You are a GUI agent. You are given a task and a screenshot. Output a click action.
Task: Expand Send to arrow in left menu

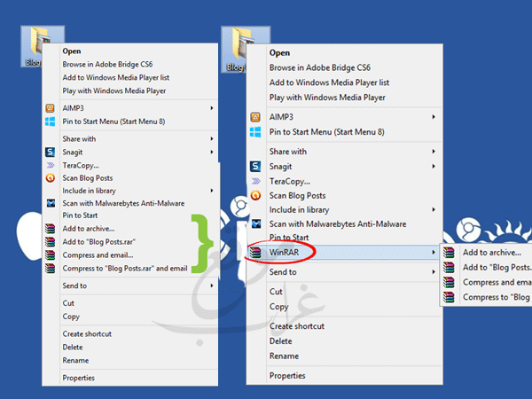(212, 286)
